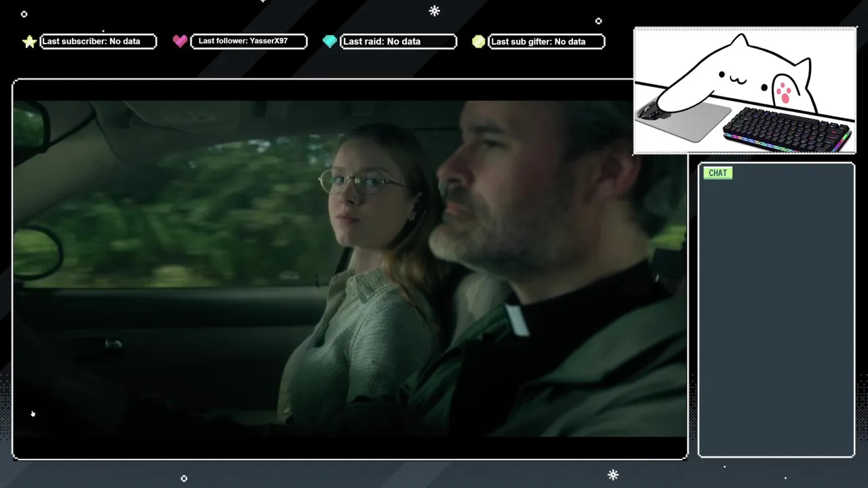
Task: Click the movie video frame
Action: (x=350, y=268)
